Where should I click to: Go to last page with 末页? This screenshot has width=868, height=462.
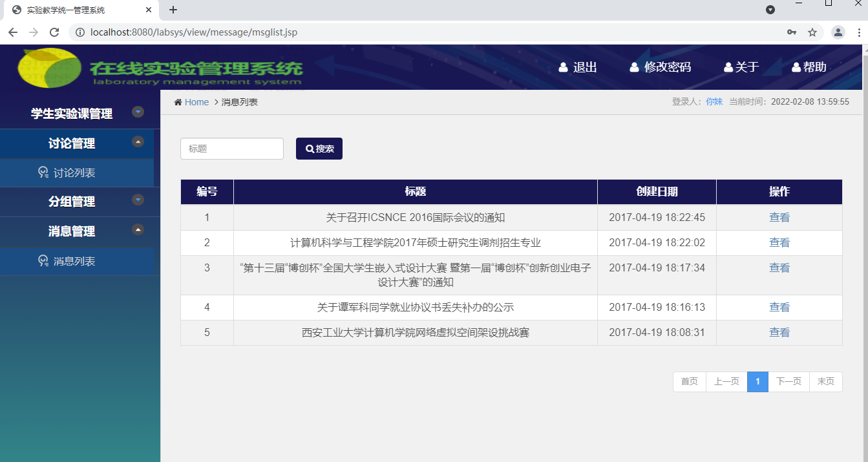tap(825, 382)
